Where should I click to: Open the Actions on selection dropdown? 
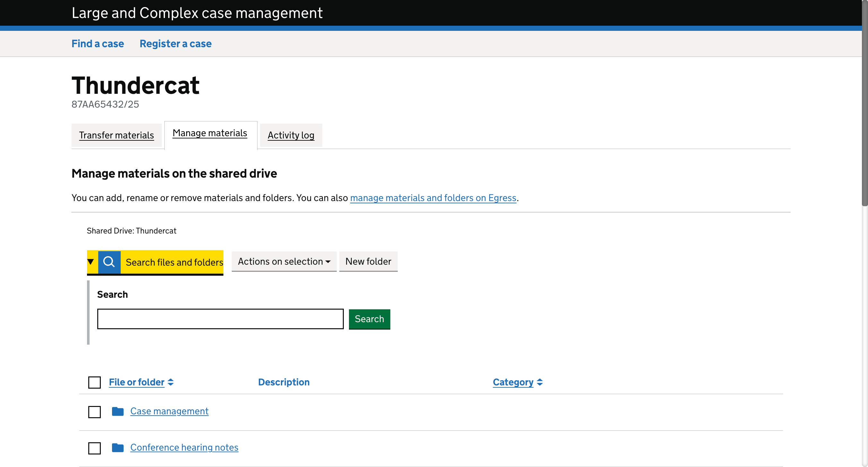(x=284, y=261)
